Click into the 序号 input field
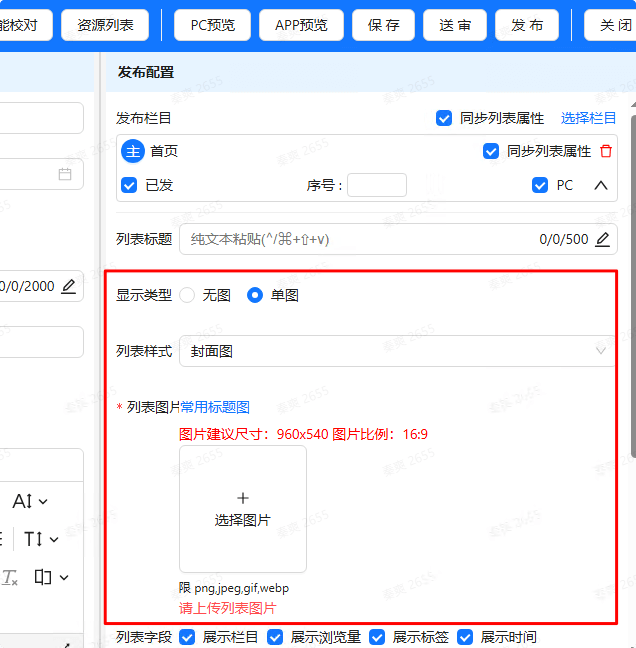Image resolution: width=636 pixels, height=648 pixels. (376, 185)
